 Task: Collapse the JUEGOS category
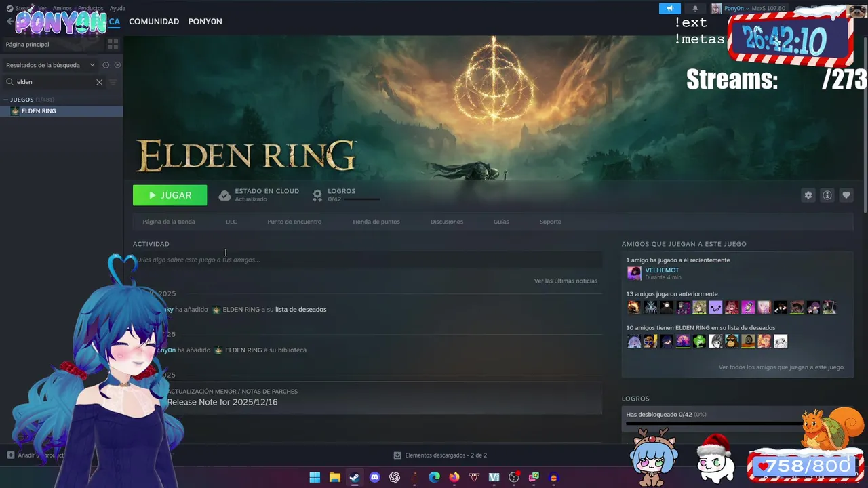point(6,100)
